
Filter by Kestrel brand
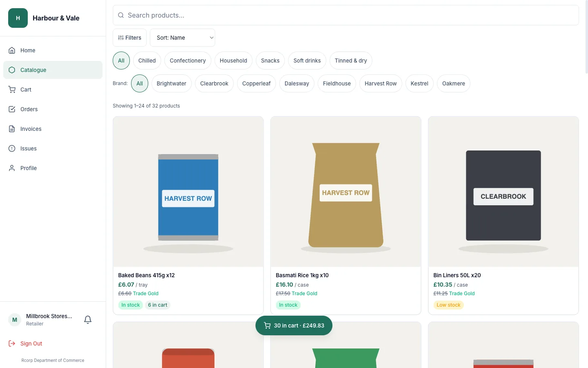coord(419,83)
